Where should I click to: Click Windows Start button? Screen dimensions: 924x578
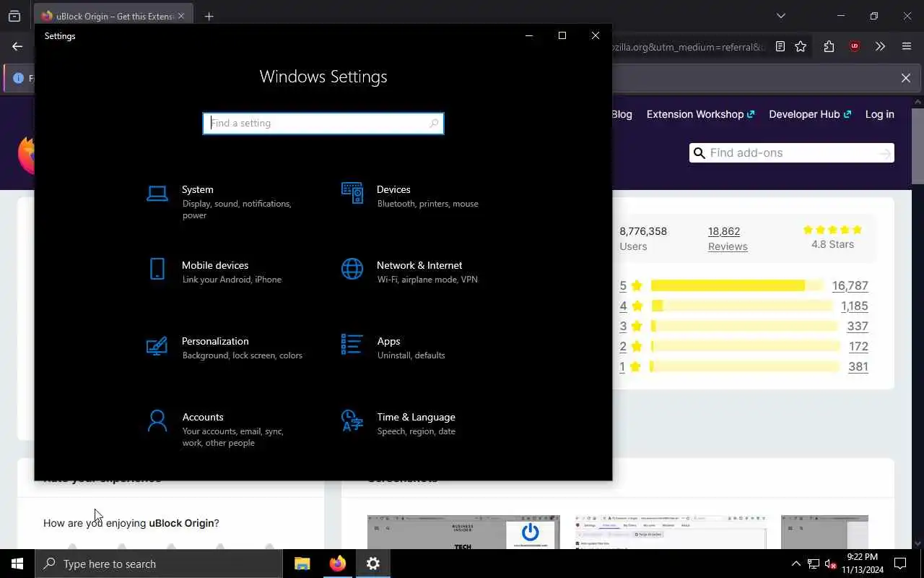click(x=17, y=564)
